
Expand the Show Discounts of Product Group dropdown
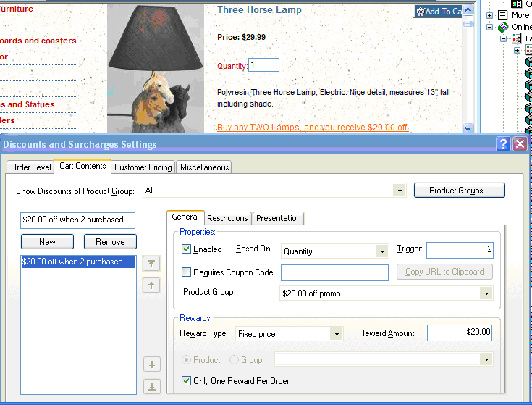click(x=399, y=191)
